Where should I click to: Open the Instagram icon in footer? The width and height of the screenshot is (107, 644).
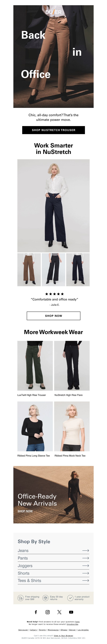47,612
